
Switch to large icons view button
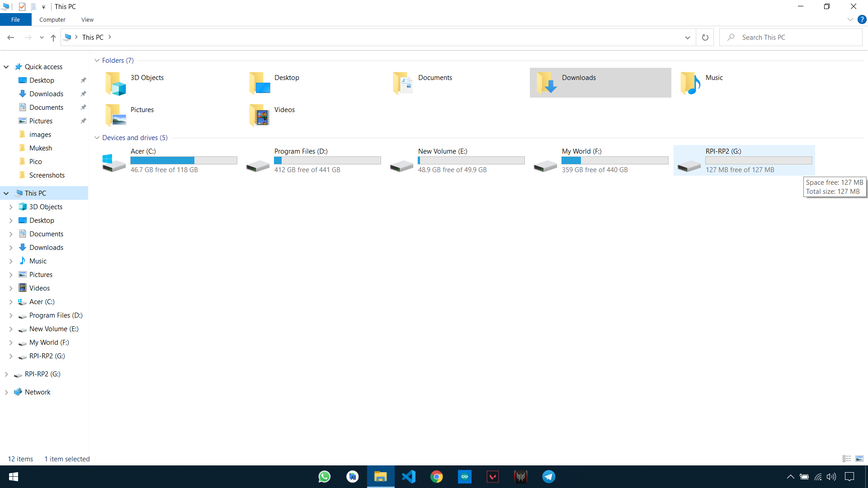[x=859, y=459]
